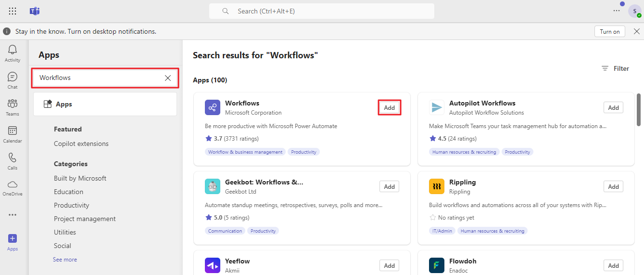Open Calls in the left rail
The height and width of the screenshot is (275, 644).
[13, 161]
